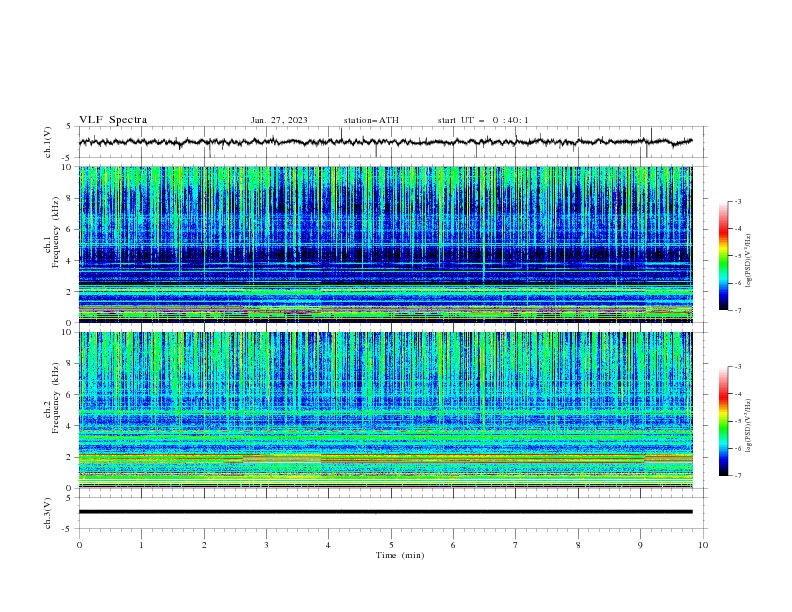792x612 pixels.
Task: Click the 'station=ATH' label
Action: pyautogui.click(x=371, y=120)
